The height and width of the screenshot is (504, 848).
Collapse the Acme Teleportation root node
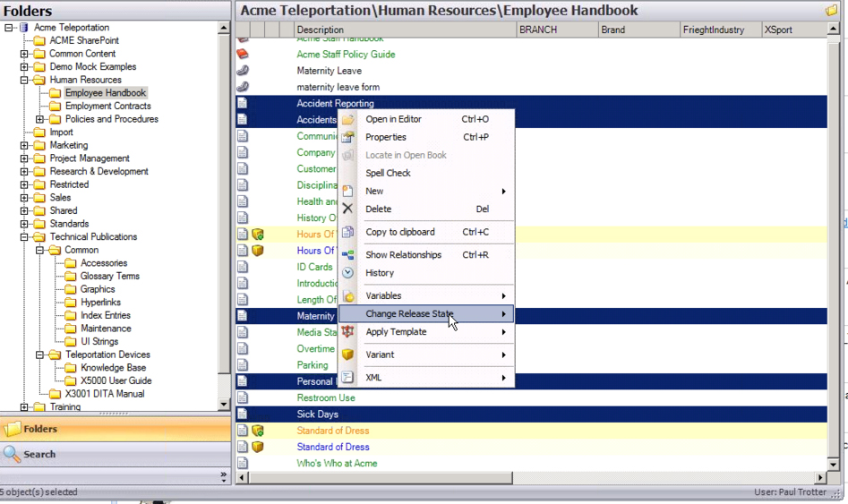coord(9,27)
